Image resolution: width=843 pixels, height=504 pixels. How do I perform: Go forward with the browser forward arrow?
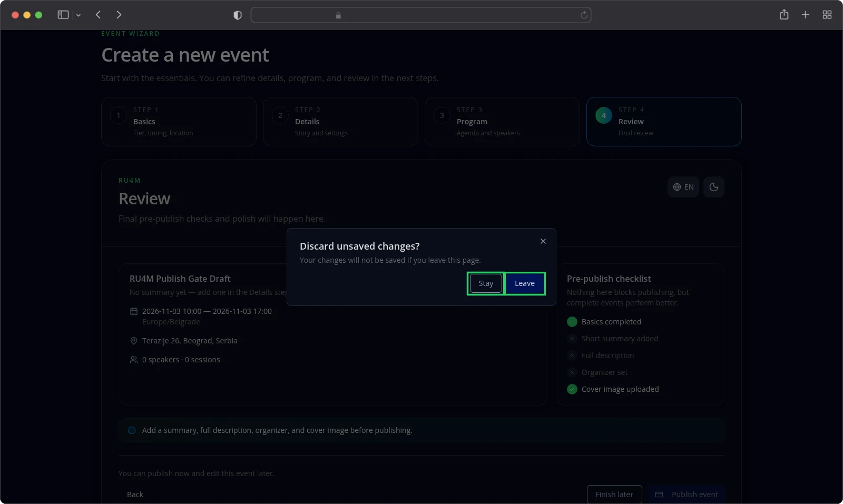tap(119, 15)
